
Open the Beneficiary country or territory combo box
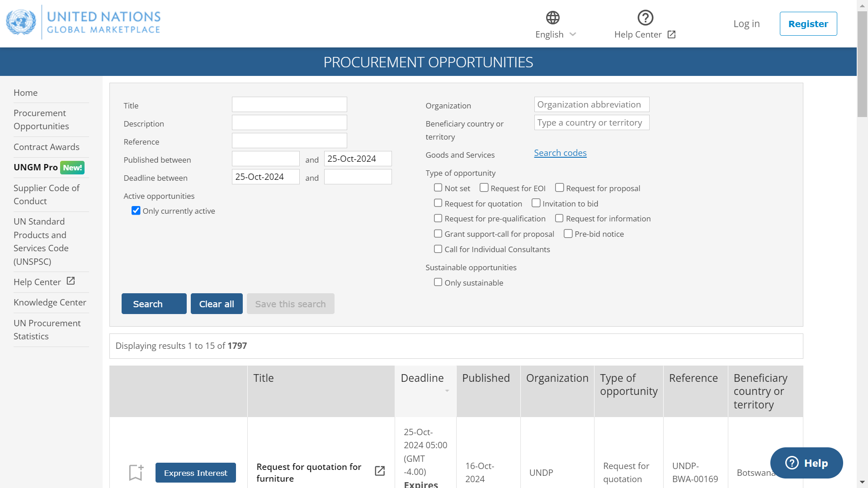point(591,122)
